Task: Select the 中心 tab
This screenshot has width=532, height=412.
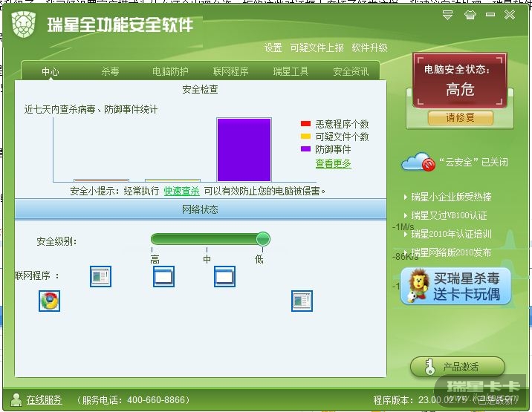Action: (51, 71)
